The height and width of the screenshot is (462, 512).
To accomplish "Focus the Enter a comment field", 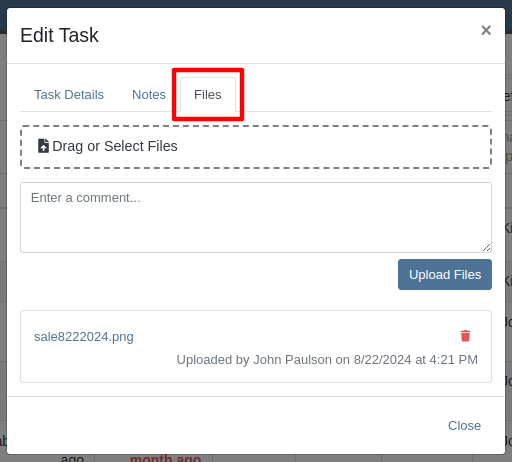I will pyautogui.click(x=256, y=217).
